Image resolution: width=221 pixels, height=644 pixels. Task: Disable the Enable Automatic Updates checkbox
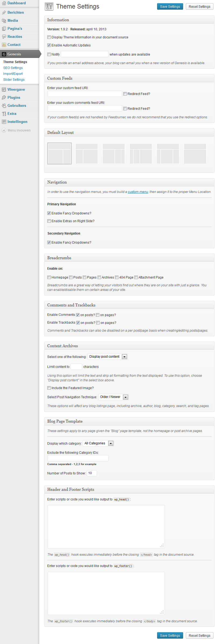pyautogui.click(x=49, y=45)
